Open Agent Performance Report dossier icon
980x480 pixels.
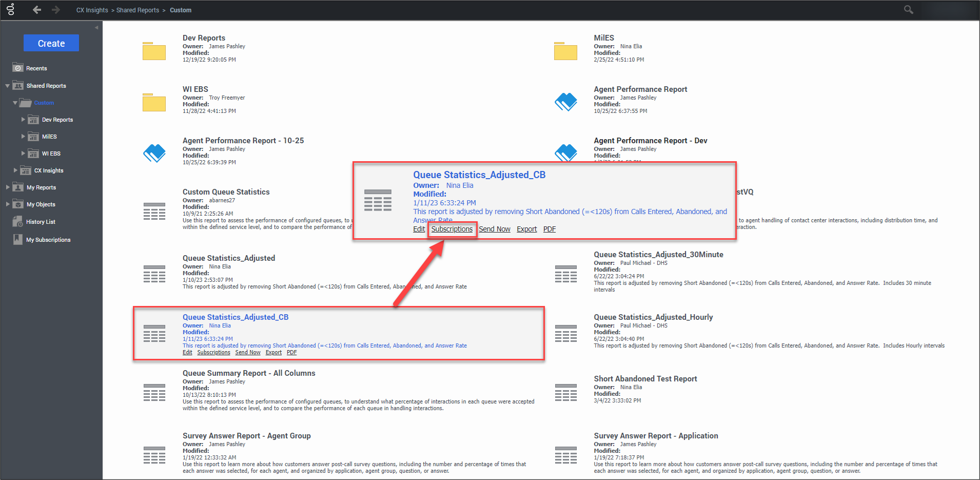tap(565, 102)
